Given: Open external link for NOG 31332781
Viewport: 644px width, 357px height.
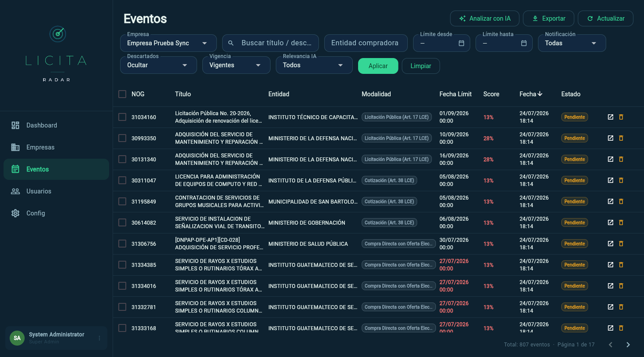Looking at the screenshot, I should click(611, 307).
